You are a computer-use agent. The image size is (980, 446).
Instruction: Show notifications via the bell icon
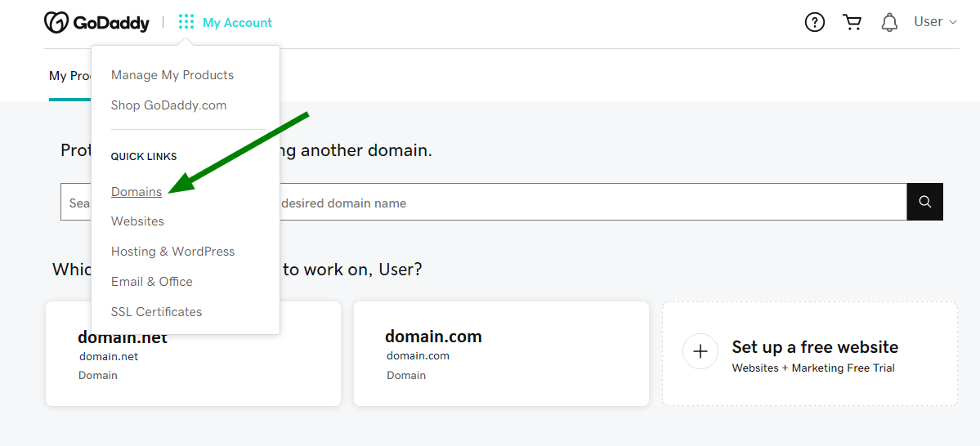(889, 22)
